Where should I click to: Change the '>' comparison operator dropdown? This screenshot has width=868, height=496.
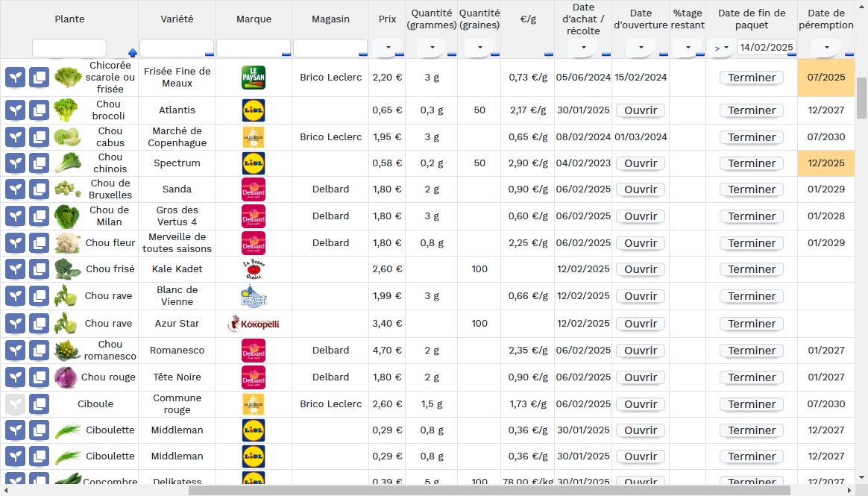click(721, 48)
